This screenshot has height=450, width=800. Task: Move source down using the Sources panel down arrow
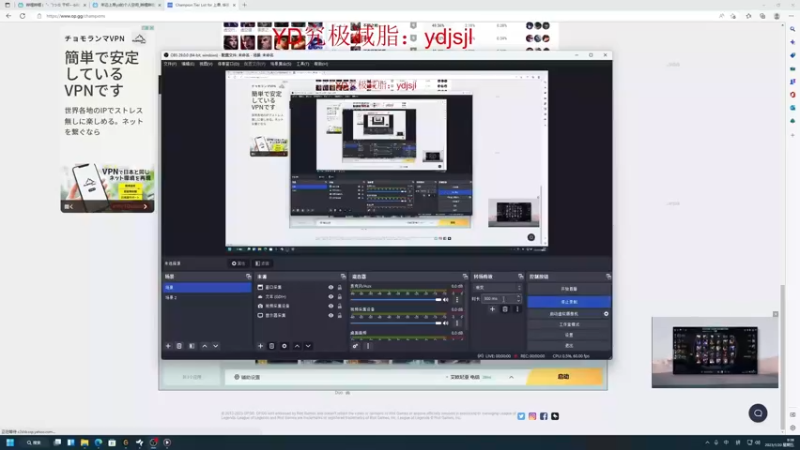[x=308, y=346]
